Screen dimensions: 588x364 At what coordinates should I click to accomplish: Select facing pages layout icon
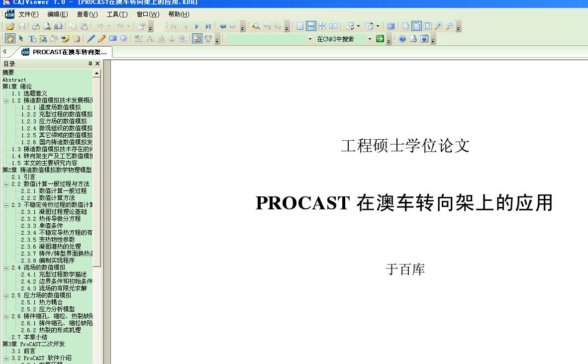click(x=333, y=26)
